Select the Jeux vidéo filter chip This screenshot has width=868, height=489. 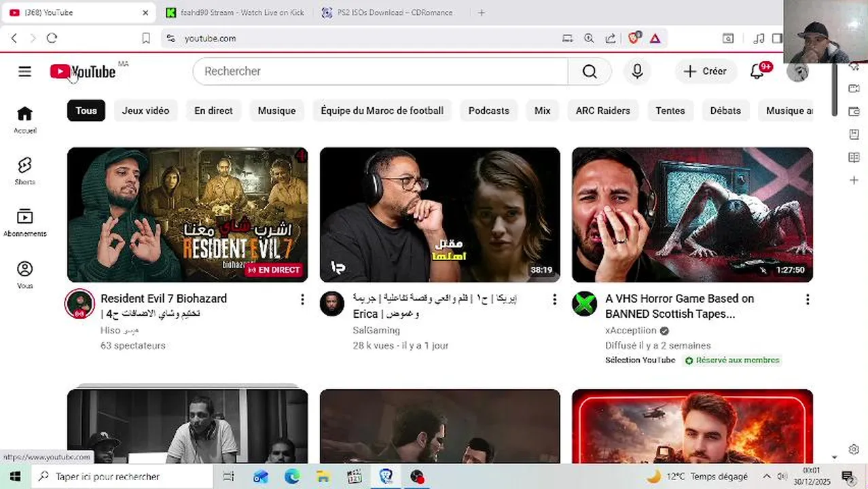click(145, 111)
